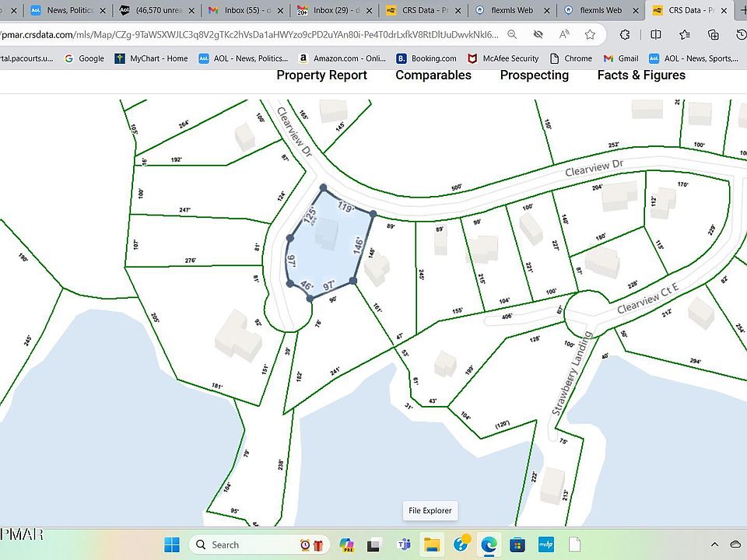Open Get Help question mark taskbar icon
The width and height of the screenshot is (747, 560).
click(x=461, y=544)
